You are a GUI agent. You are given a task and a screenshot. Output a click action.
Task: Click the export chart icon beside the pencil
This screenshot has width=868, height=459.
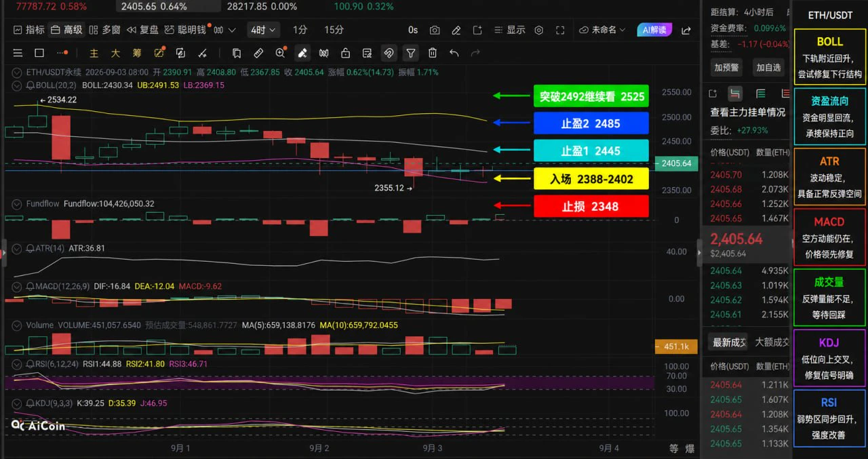click(x=477, y=30)
